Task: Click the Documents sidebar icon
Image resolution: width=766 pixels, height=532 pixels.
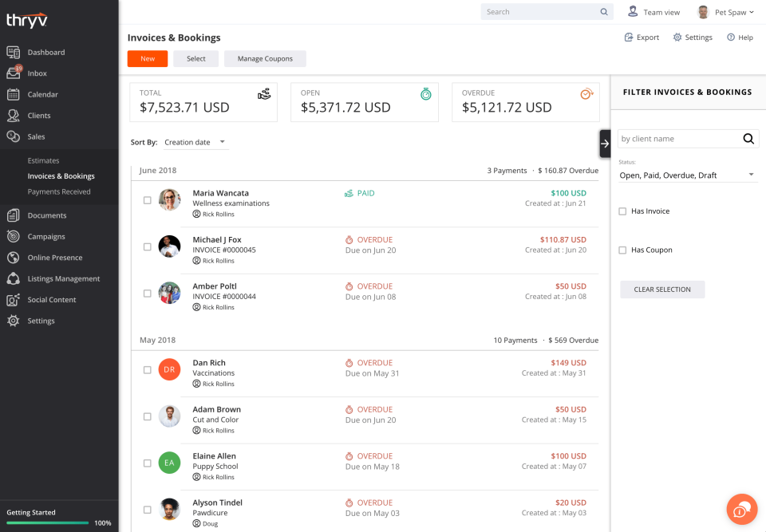Action: tap(14, 215)
